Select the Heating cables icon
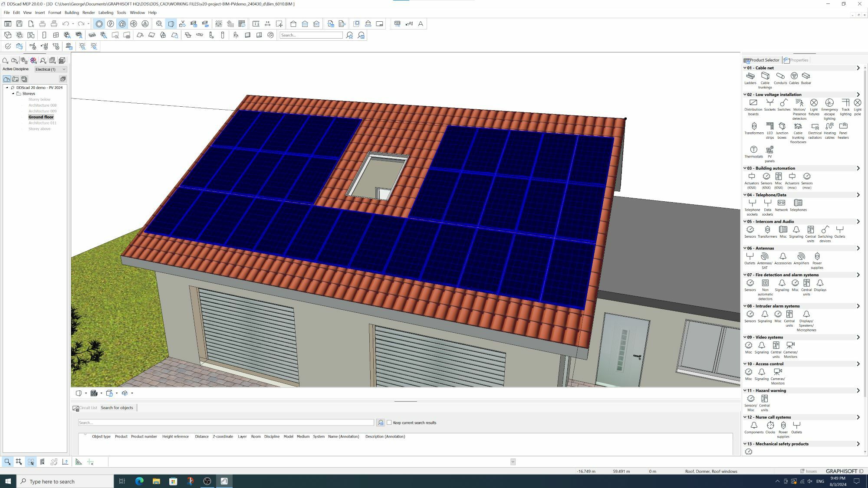Image resolution: width=868 pixels, height=488 pixels. pos(829,126)
